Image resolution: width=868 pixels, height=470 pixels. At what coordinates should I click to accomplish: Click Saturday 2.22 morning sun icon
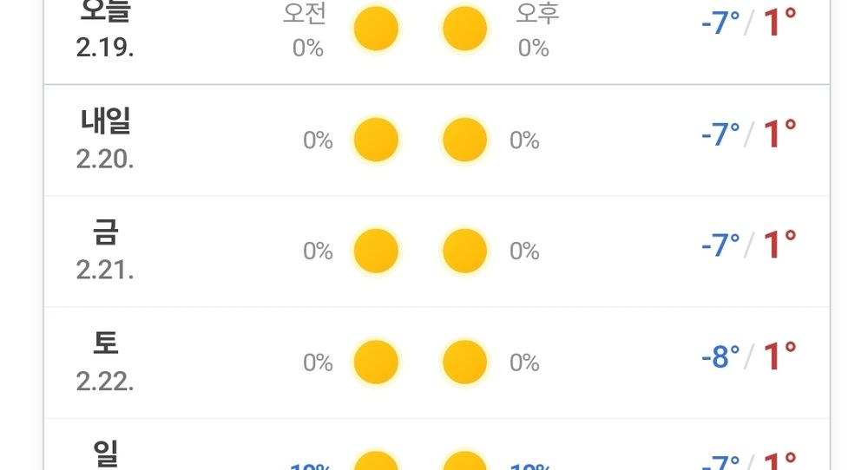376,362
